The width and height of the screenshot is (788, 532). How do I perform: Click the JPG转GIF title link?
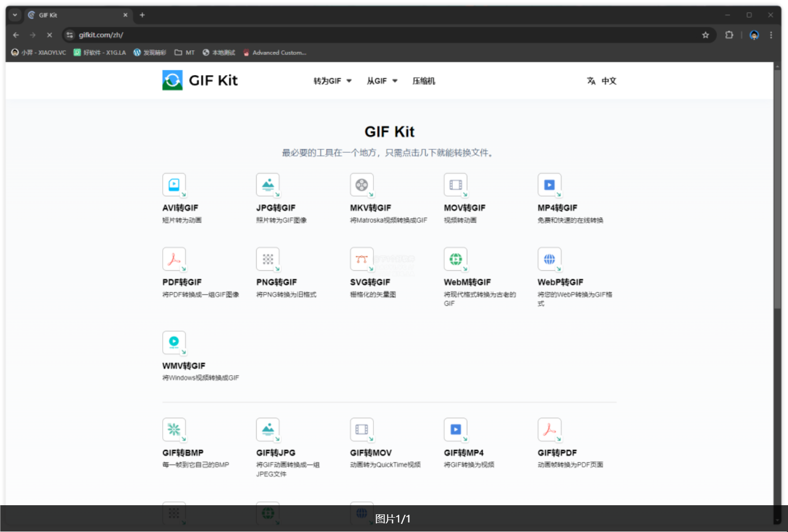click(276, 208)
